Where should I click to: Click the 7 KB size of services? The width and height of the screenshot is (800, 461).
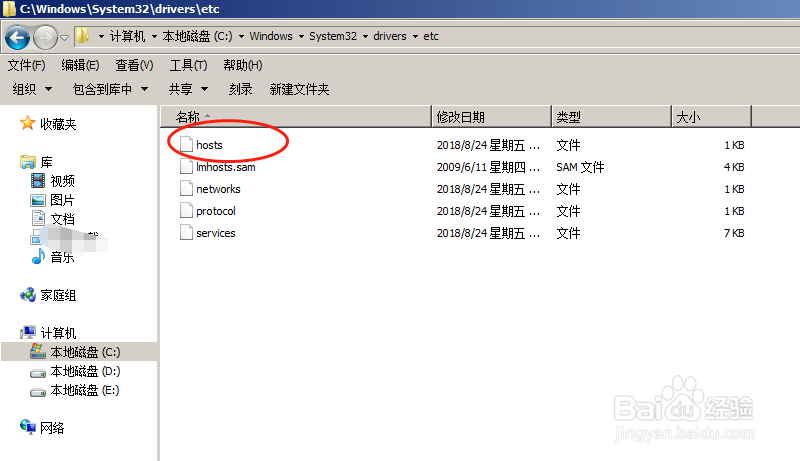click(734, 233)
